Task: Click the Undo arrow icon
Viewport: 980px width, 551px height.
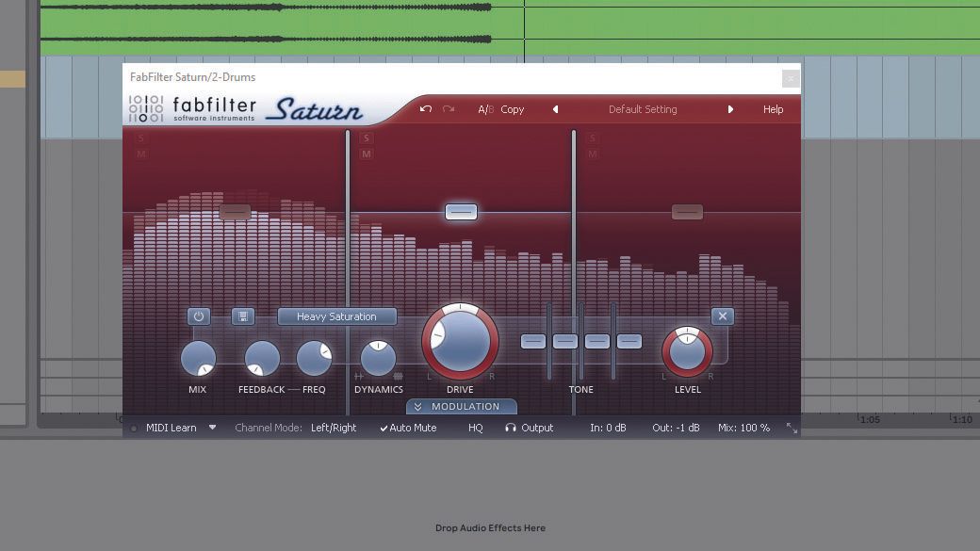Action: tap(425, 109)
